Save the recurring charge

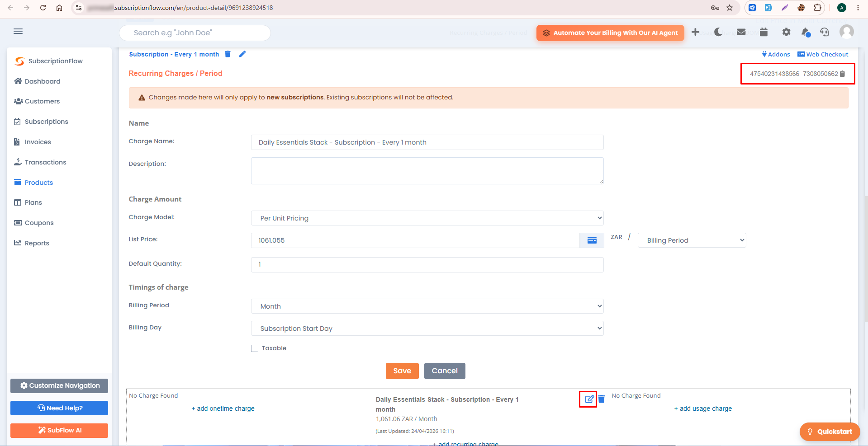pyautogui.click(x=402, y=371)
